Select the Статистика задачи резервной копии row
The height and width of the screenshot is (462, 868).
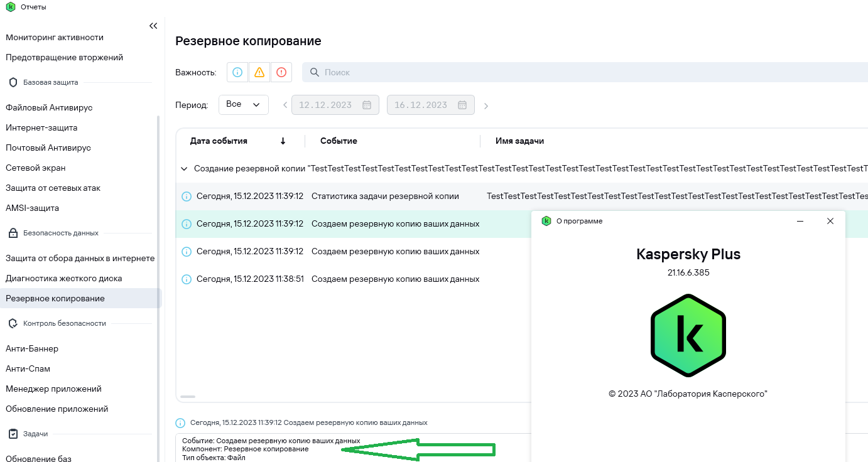pos(522,196)
